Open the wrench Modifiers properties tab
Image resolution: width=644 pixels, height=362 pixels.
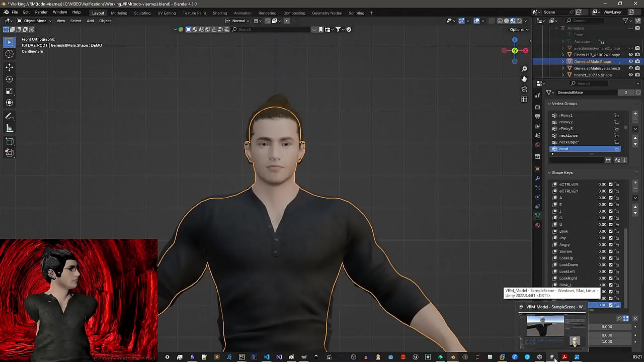[x=537, y=178]
